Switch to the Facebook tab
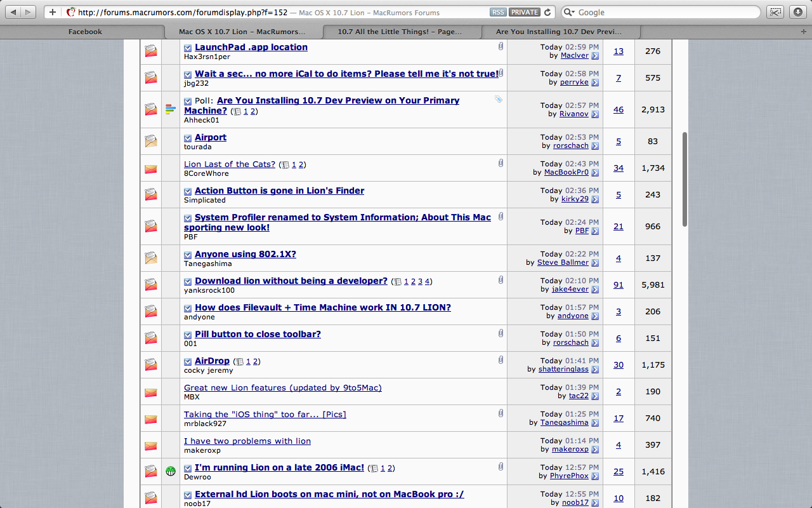 pos(85,32)
